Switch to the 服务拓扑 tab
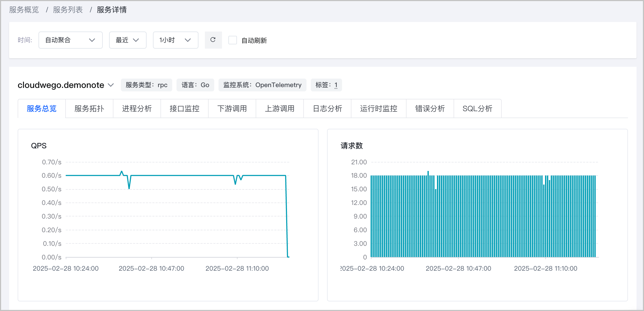The height and width of the screenshot is (311, 644). [x=89, y=108]
